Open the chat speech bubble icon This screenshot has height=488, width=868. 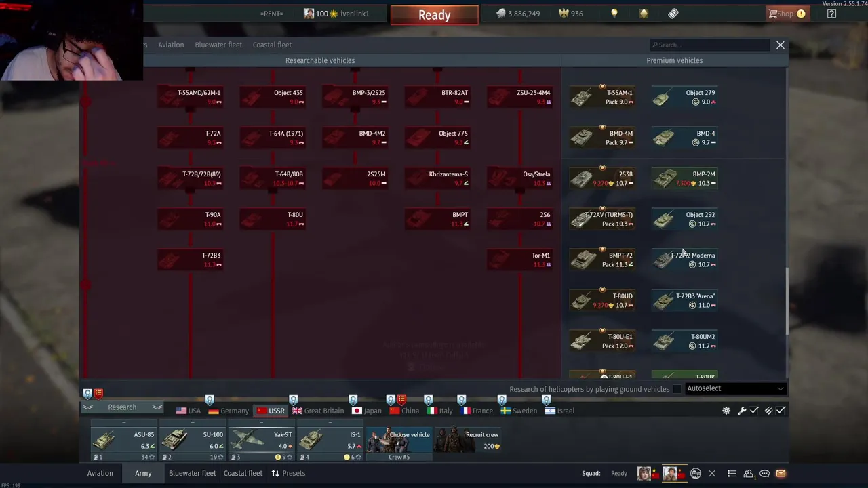coord(764,473)
